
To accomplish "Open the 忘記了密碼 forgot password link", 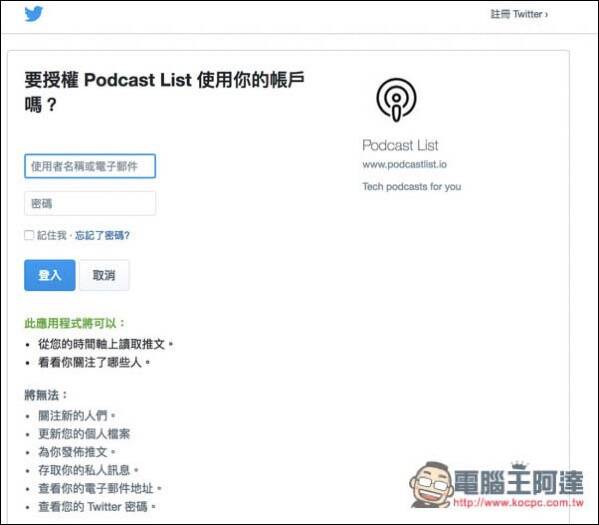I will tap(102, 235).
